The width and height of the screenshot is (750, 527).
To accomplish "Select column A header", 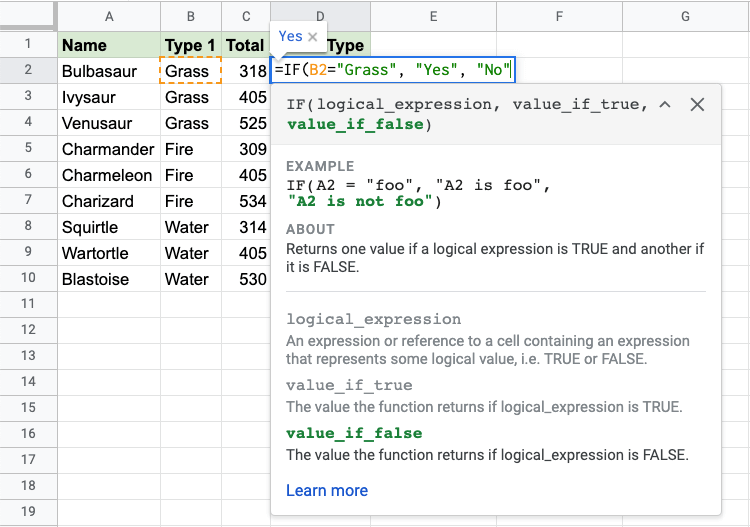I will click(x=108, y=16).
